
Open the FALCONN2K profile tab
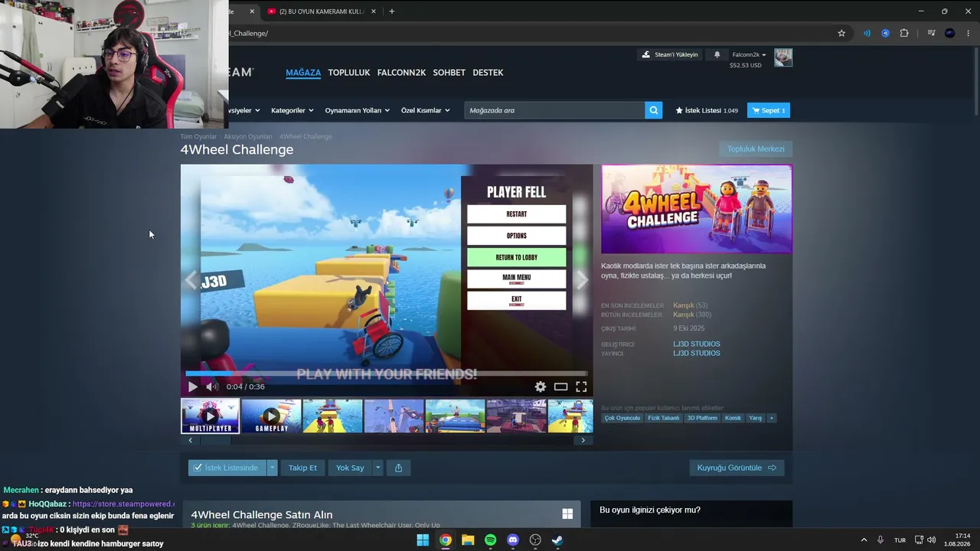point(401,73)
